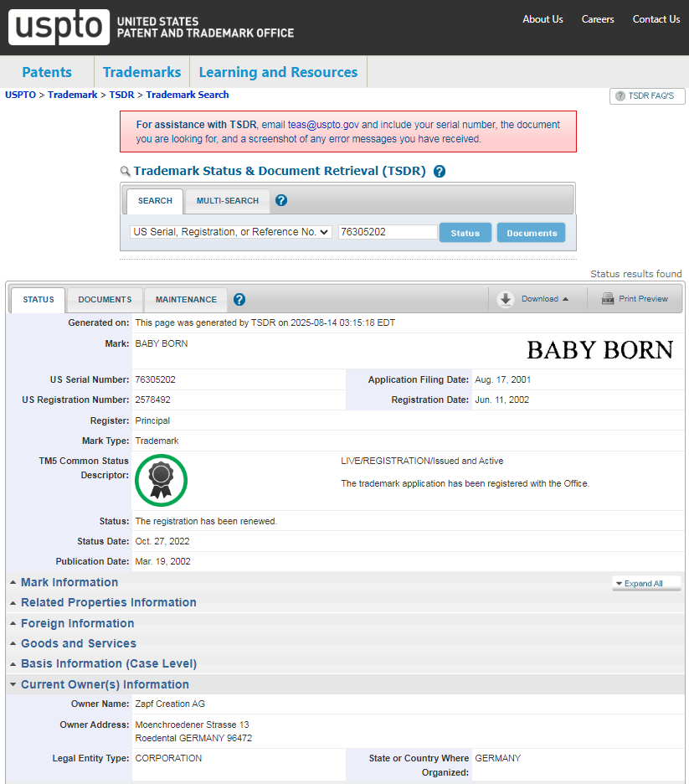Open the TSDR FAQ'S button

647,96
